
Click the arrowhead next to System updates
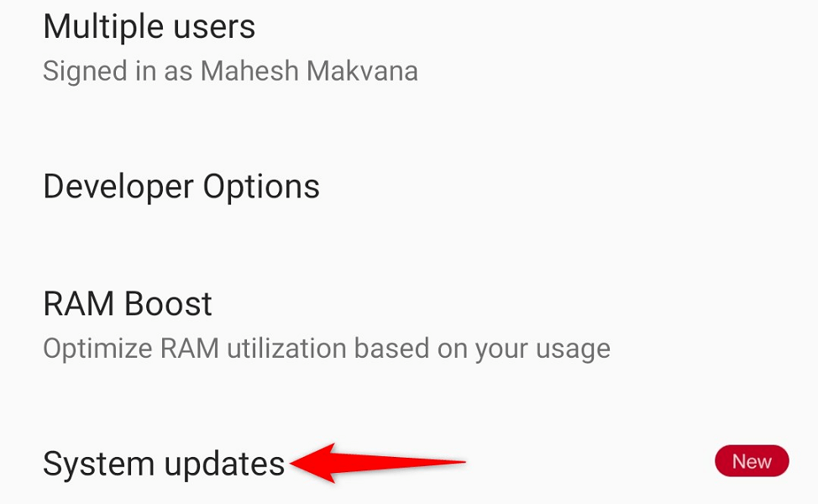click(313, 463)
